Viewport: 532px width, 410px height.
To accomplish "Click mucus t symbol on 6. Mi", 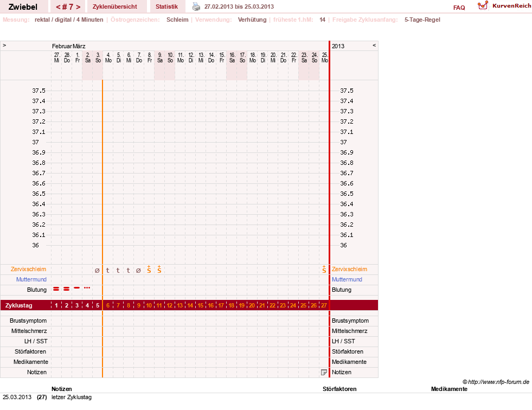I will (x=128, y=270).
